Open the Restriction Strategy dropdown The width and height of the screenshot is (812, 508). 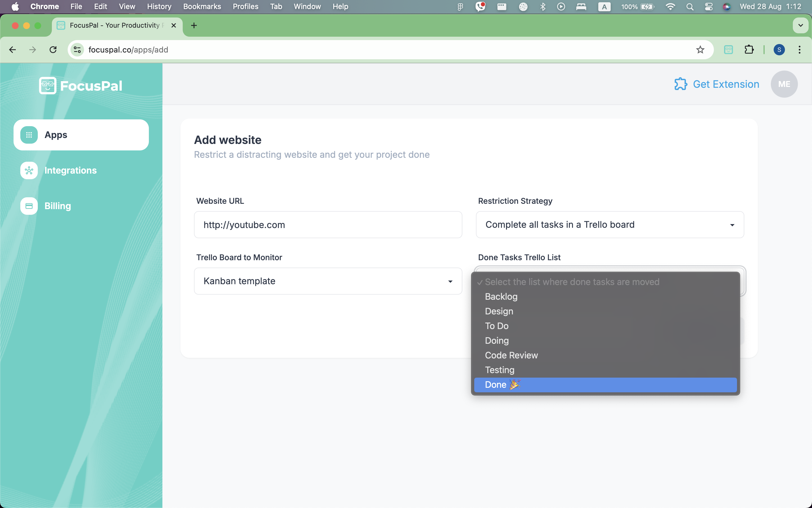pos(610,225)
